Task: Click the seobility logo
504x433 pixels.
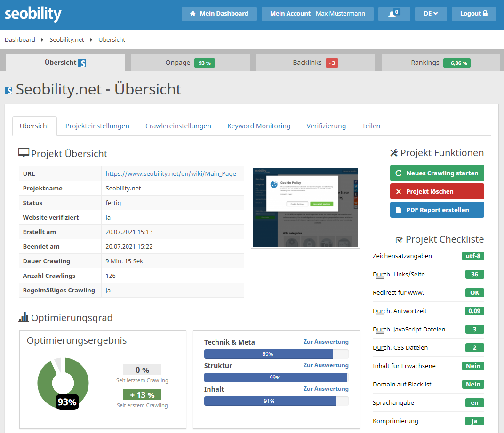Action: (x=33, y=14)
